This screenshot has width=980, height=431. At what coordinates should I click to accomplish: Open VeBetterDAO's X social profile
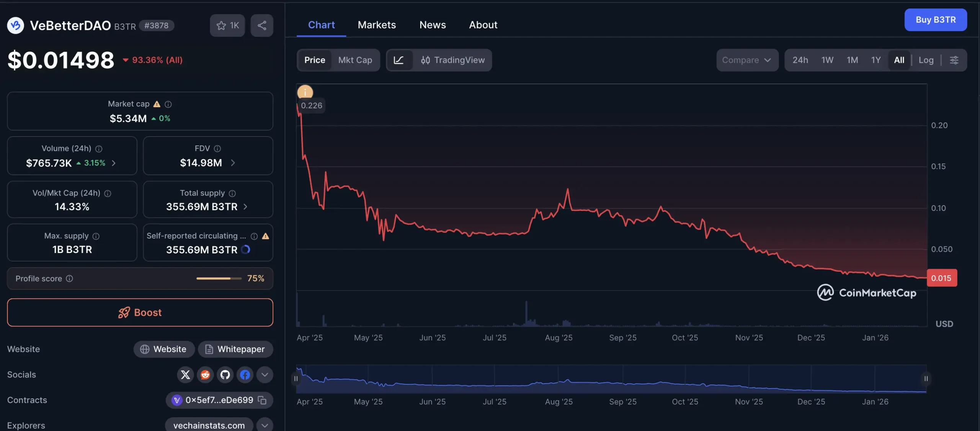[x=185, y=375]
